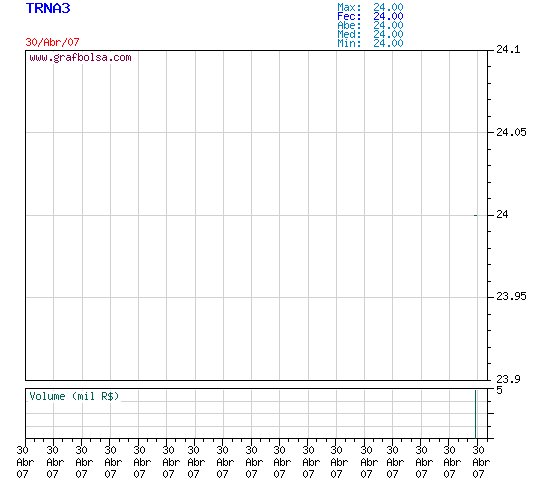Screen dimensions: 545x490
Task: Click the Fec: 24.00 closing value
Action: (370, 16)
